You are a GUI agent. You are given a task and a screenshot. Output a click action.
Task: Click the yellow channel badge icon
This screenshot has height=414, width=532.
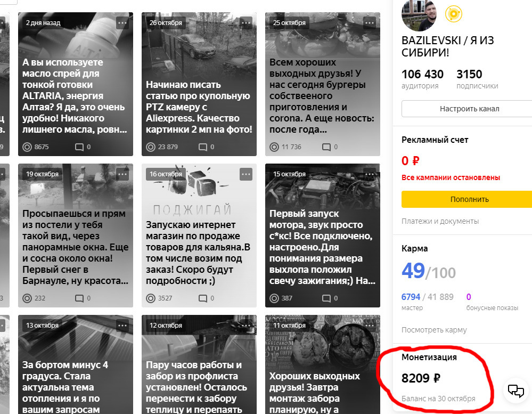(x=453, y=14)
